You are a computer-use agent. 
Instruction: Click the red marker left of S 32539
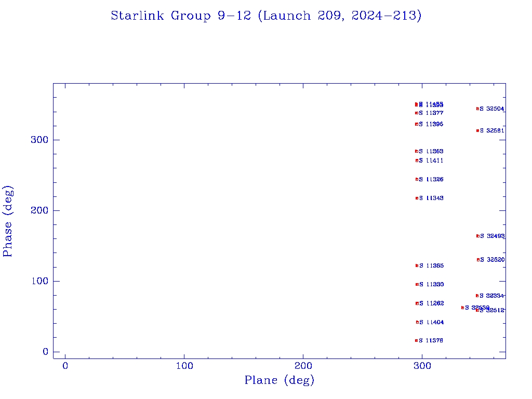point(462,308)
